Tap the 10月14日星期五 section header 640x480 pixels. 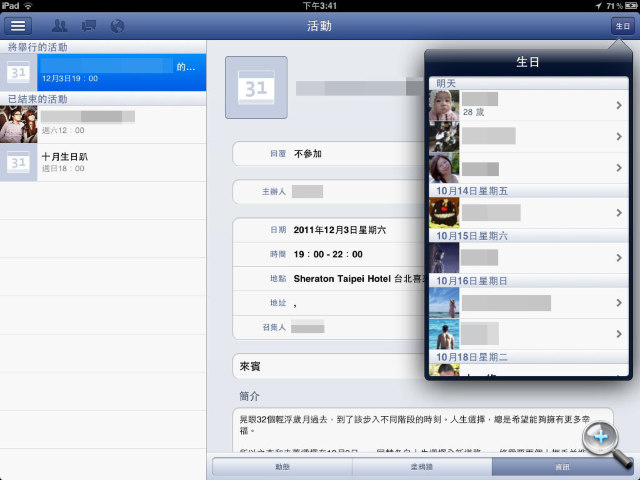click(x=529, y=191)
